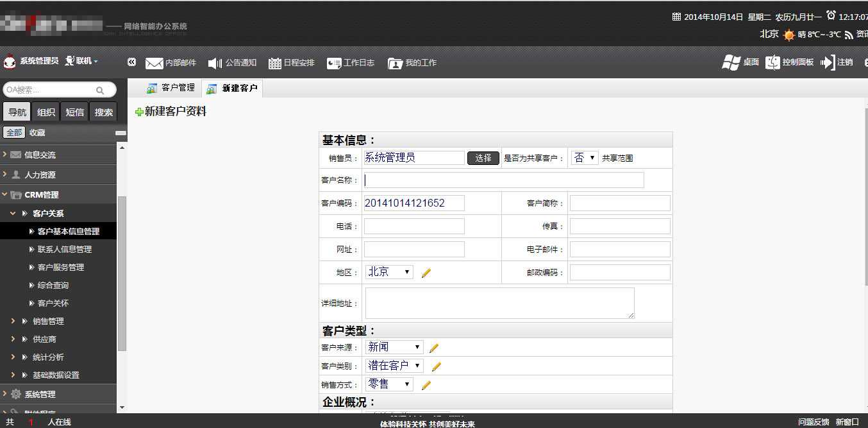Click the OA搜索 magnifier icon
Image resolution: width=868 pixels, height=428 pixels.
click(x=100, y=90)
